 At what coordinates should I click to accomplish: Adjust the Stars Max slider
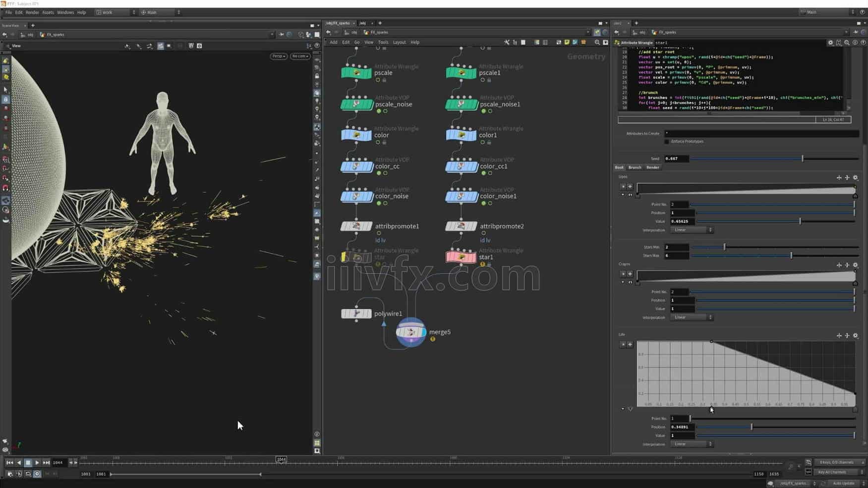[774, 256]
